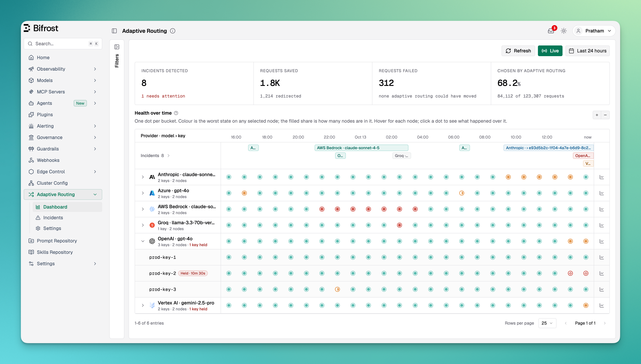The image size is (641, 364).
Task: Click the Held 10m 30s badge
Action: [193, 273]
